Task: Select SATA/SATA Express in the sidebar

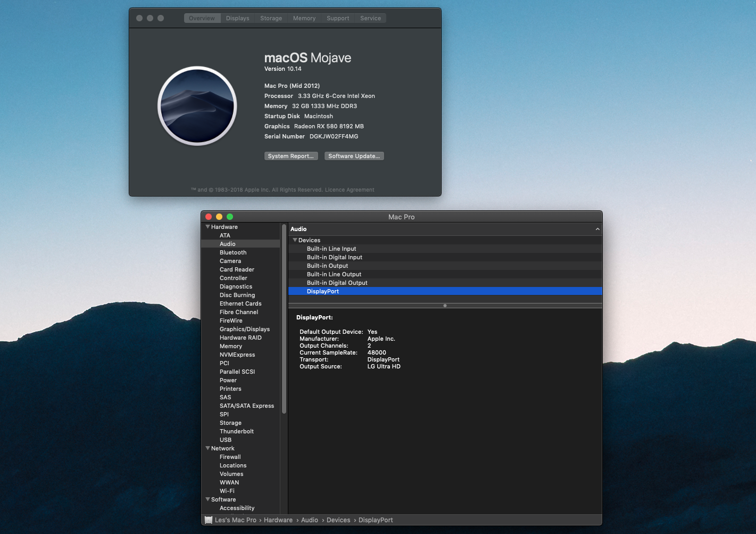Action: coord(240,406)
